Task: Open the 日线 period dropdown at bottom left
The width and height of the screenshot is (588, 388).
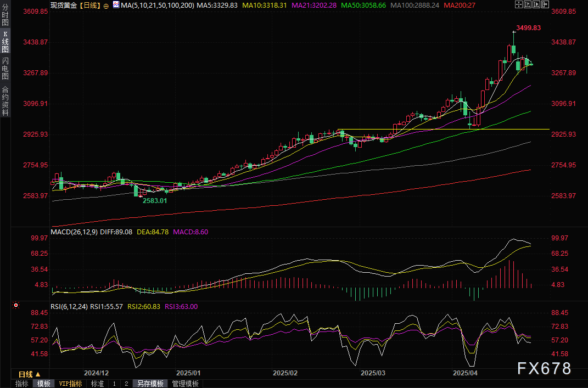Action: tap(30, 374)
